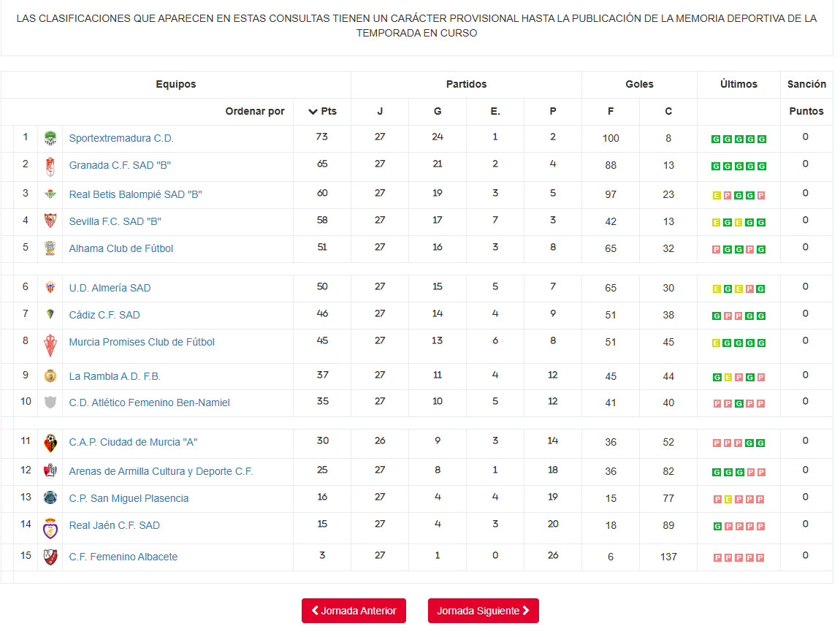Go to Jornada Siguiente
Screen dimensions: 840x637
(x=484, y=611)
